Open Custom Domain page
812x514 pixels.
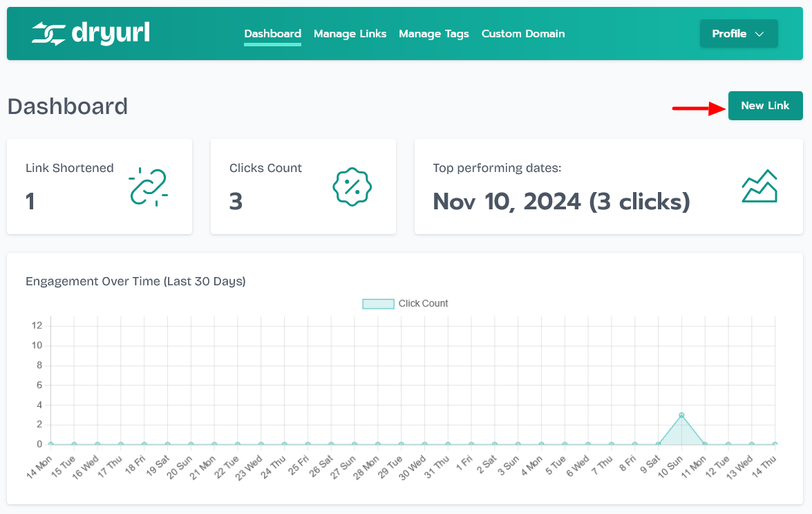[x=523, y=34]
